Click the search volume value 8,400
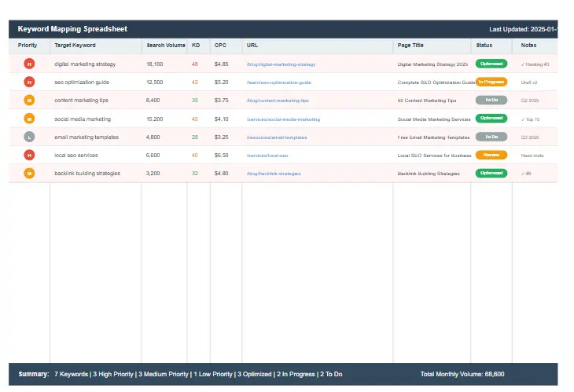 click(x=153, y=101)
